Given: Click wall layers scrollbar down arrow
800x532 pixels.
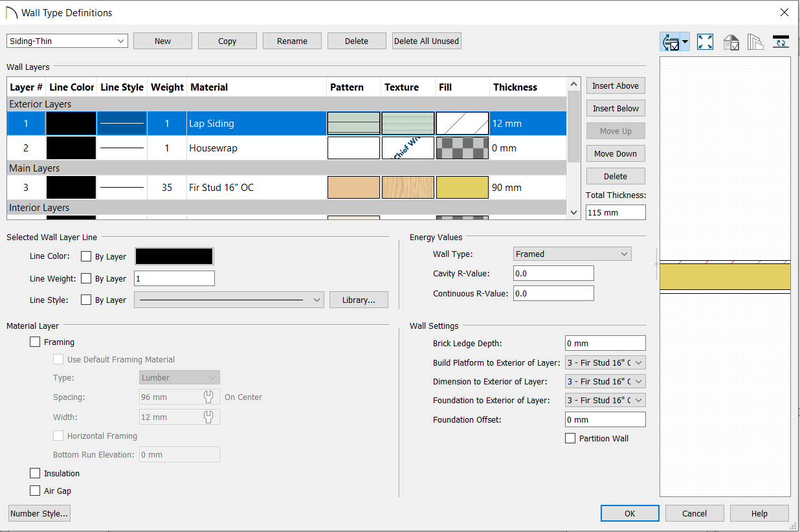Looking at the screenshot, I should click(x=573, y=212).
